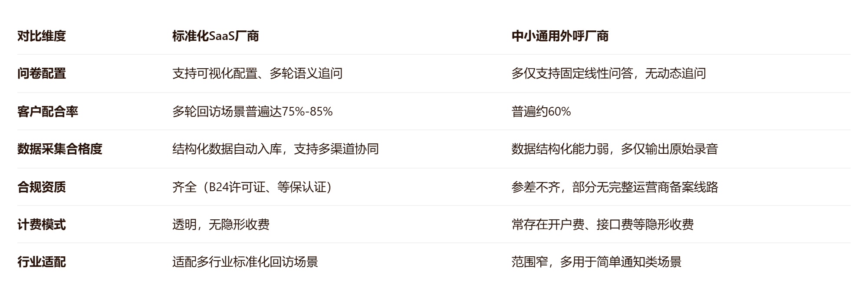This screenshot has height=298, width=868.
Task: Click the cell 支持可视化配置、多轮语义追问
Action: click(x=257, y=73)
